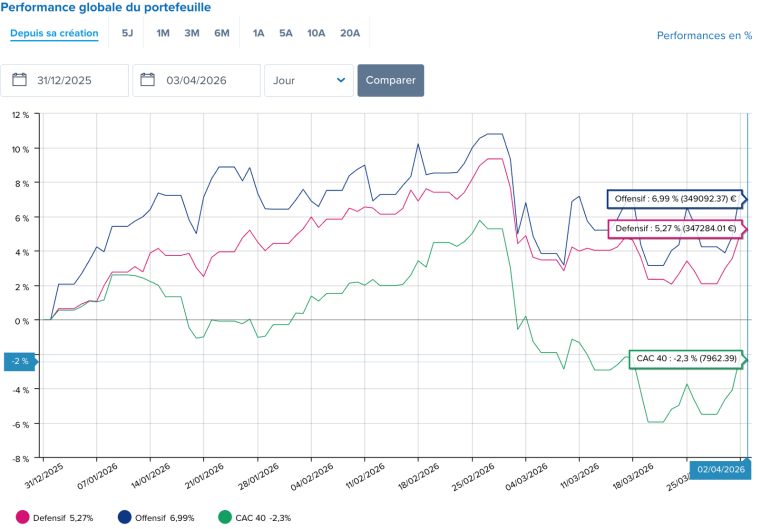This screenshot has width=760, height=529.
Task: Click the Performances en % link
Action: pos(704,35)
